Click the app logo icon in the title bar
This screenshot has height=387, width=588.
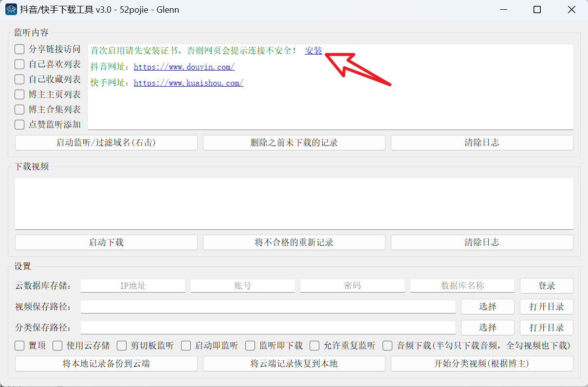point(11,9)
